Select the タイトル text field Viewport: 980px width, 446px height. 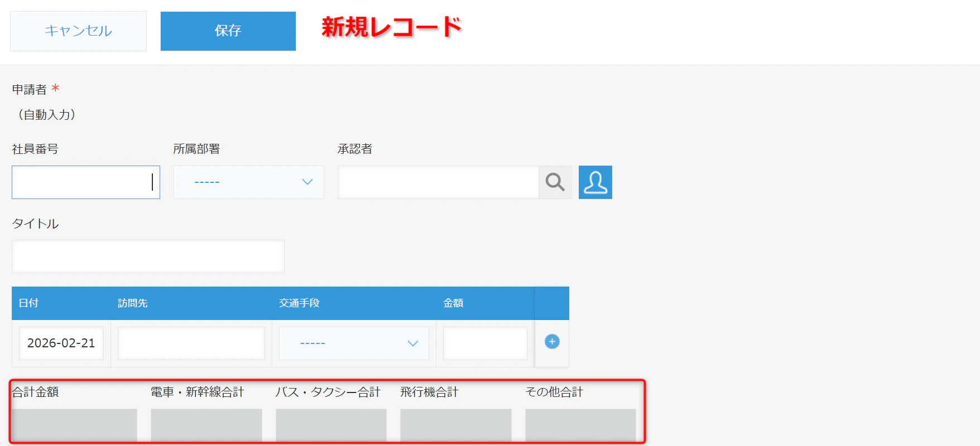[x=148, y=256]
